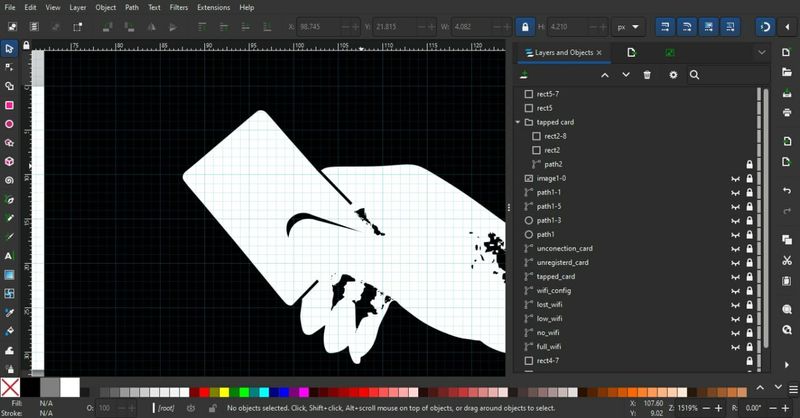Toggle the width-height ratio lock

525,27
